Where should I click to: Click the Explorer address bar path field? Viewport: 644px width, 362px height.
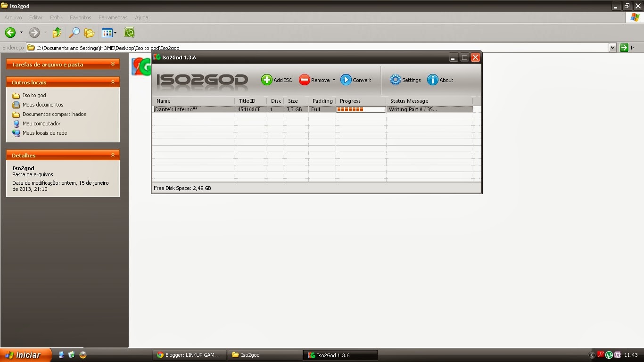(317, 48)
